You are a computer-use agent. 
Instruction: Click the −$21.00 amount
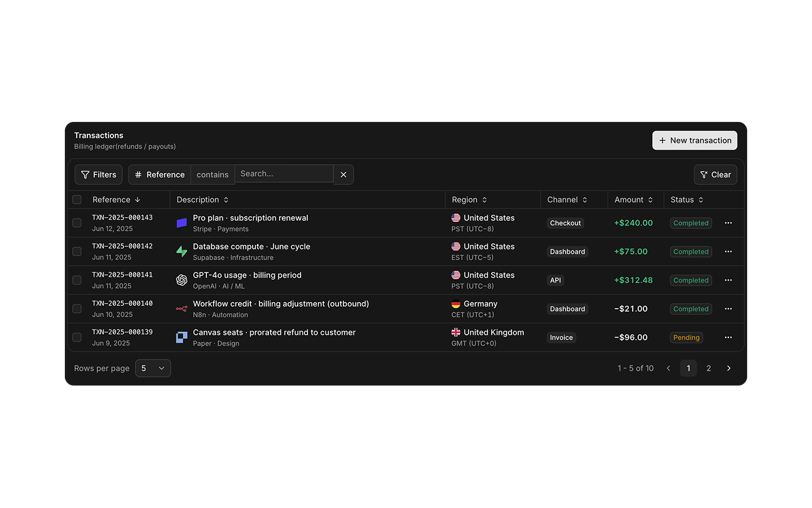click(631, 309)
